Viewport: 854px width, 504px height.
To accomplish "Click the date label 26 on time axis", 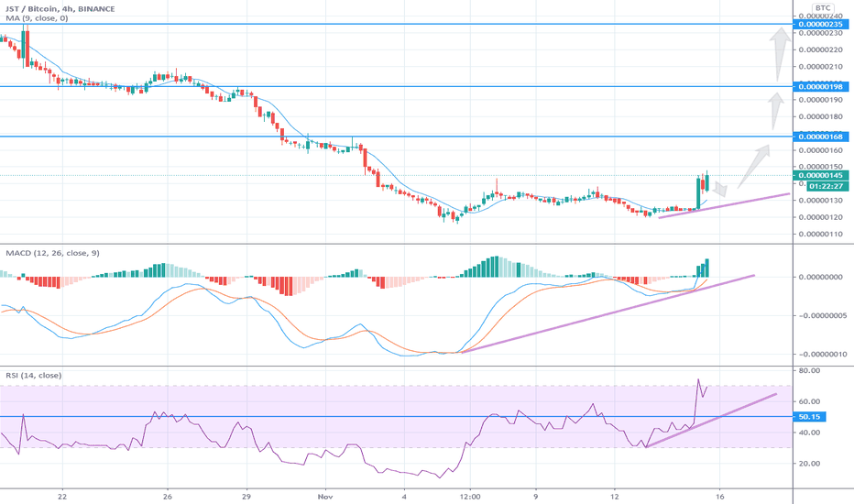I will click(167, 497).
